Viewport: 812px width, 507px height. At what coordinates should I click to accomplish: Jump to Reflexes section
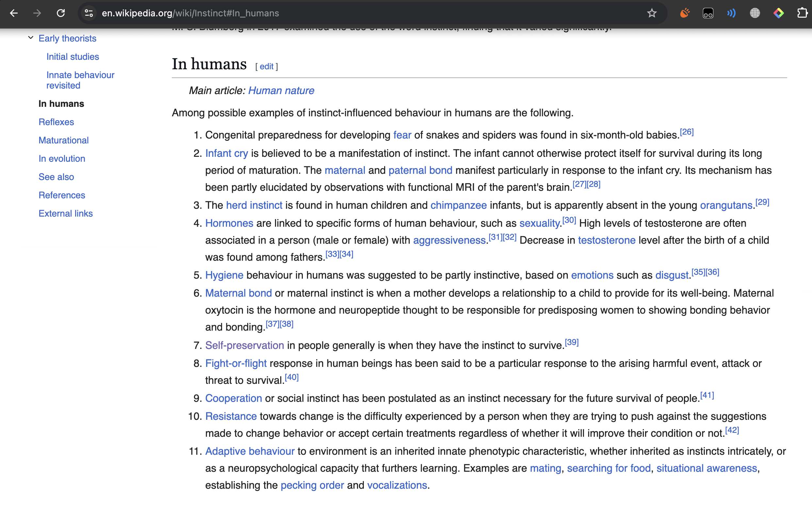click(x=56, y=122)
